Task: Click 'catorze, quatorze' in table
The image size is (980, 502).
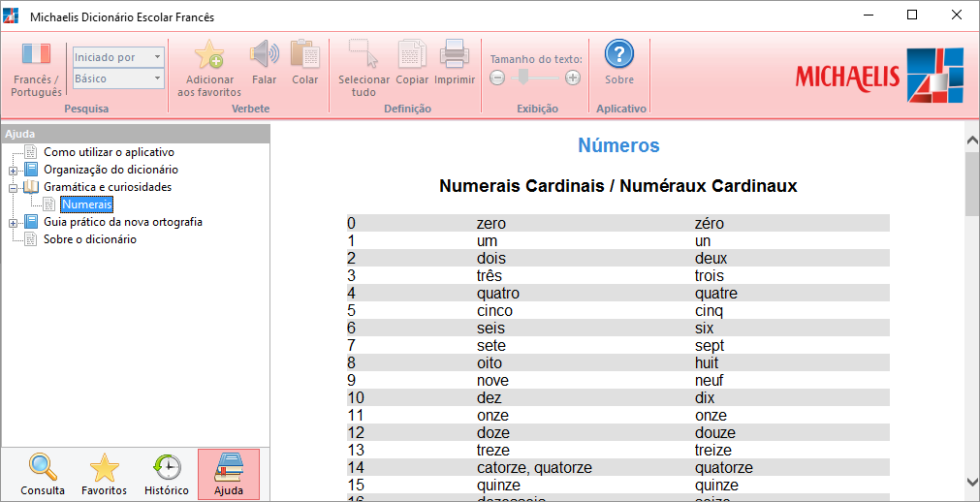Action: click(x=534, y=468)
